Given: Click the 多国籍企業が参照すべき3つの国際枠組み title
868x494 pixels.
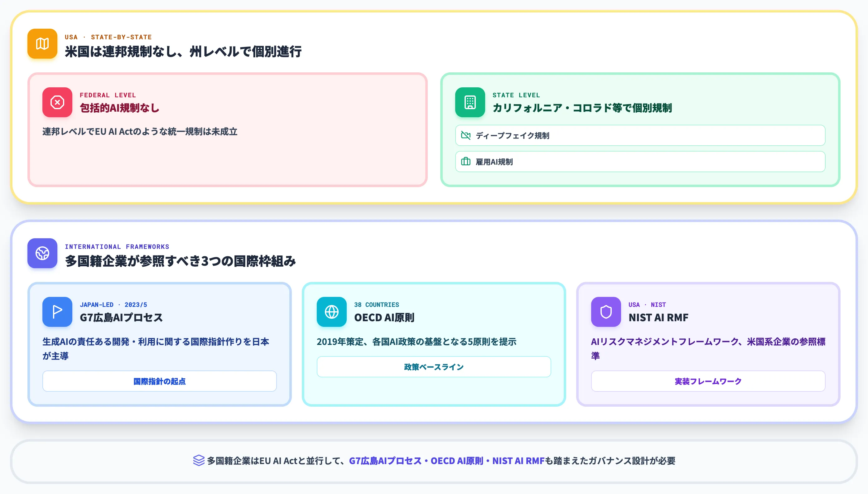Looking at the screenshot, I should point(180,261).
